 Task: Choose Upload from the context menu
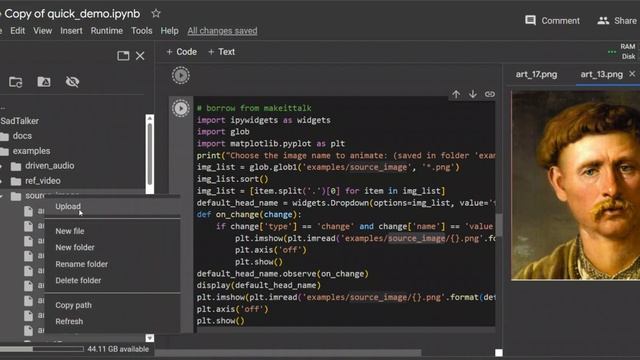coord(112,207)
